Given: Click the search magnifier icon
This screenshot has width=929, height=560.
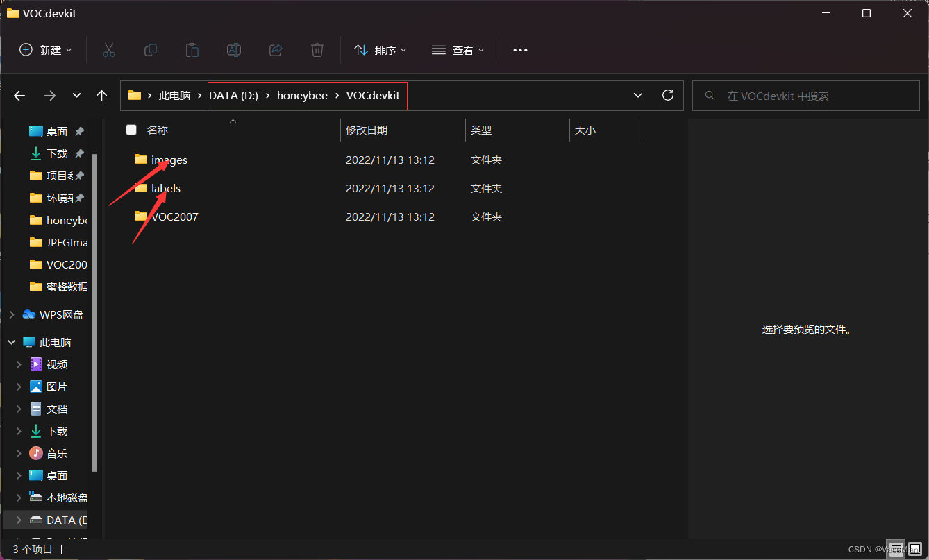Looking at the screenshot, I should (x=710, y=96).
